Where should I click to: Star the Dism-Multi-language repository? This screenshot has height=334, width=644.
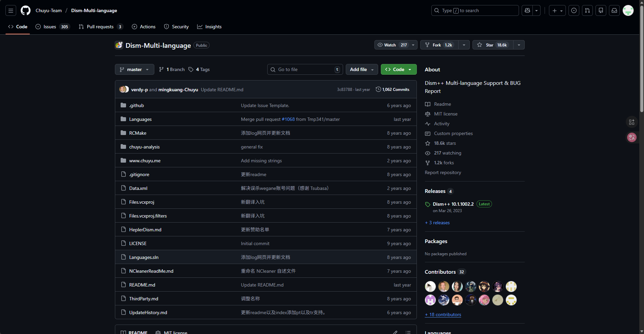[x=493, y=45]
